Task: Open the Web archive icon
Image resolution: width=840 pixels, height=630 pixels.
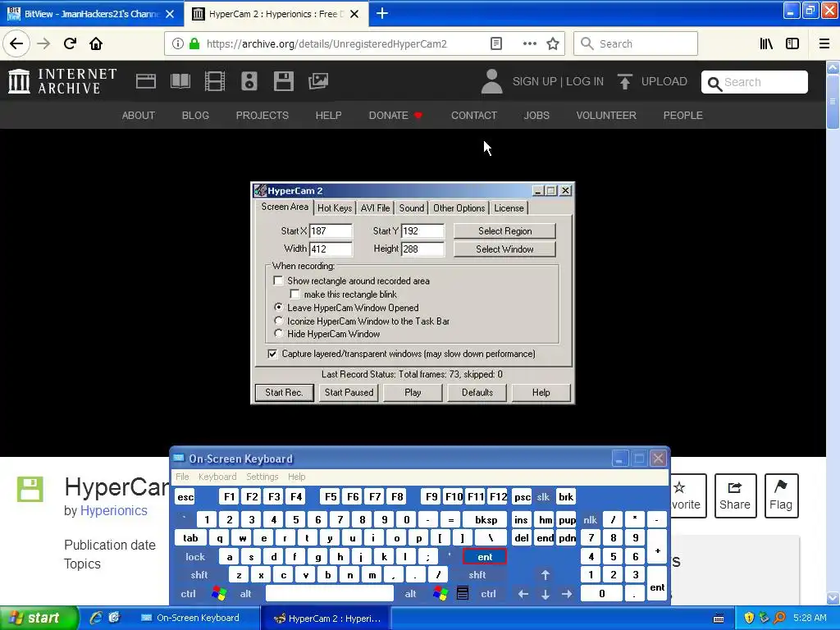Action: click(146, 81)
